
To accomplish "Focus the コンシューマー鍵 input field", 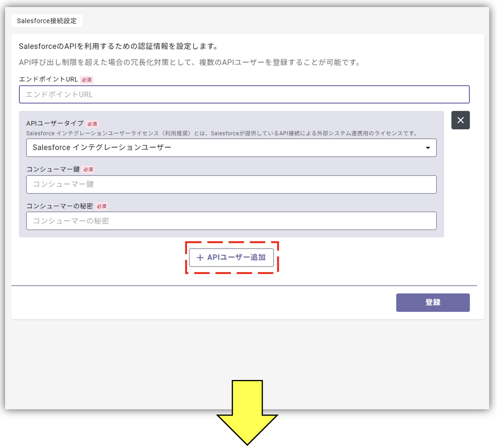I will 231,185.
